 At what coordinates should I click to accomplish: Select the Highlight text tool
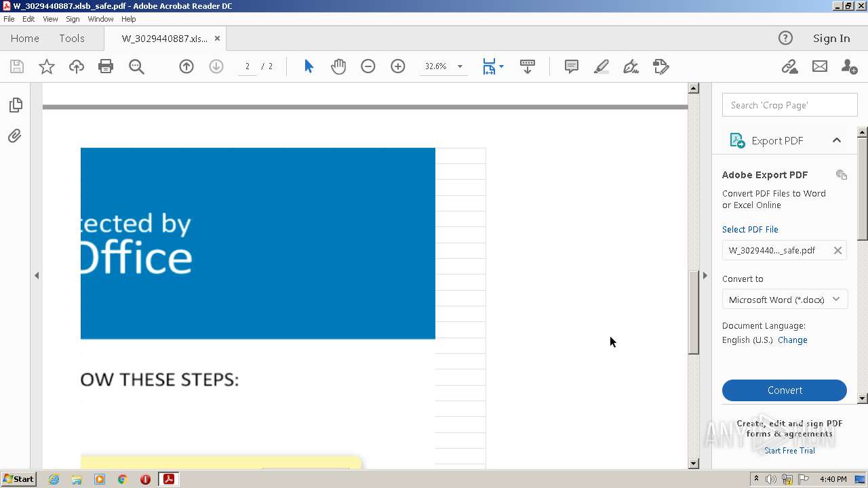(601, 66)
